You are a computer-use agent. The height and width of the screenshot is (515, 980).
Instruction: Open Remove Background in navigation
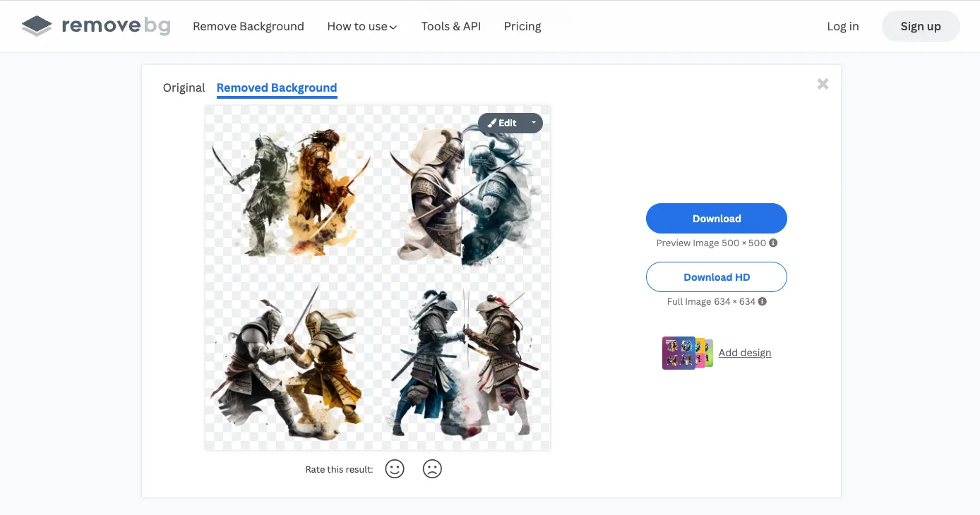249,26
